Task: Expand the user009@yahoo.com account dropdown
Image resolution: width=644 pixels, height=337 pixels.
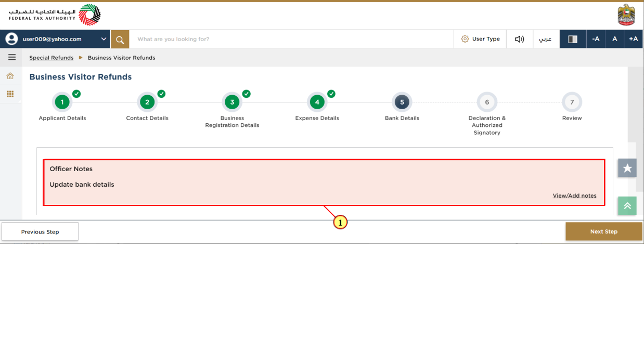Action: click(104, 39)
